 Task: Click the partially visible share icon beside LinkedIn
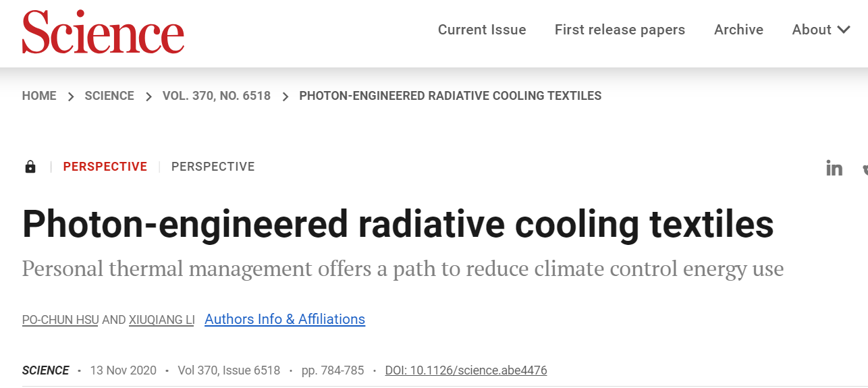865,168
